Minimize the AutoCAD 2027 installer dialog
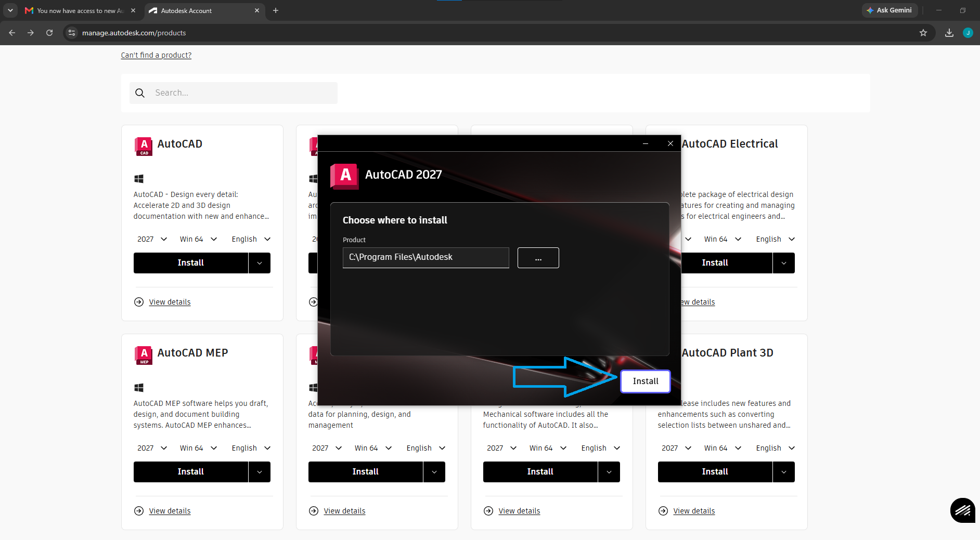 645,143
